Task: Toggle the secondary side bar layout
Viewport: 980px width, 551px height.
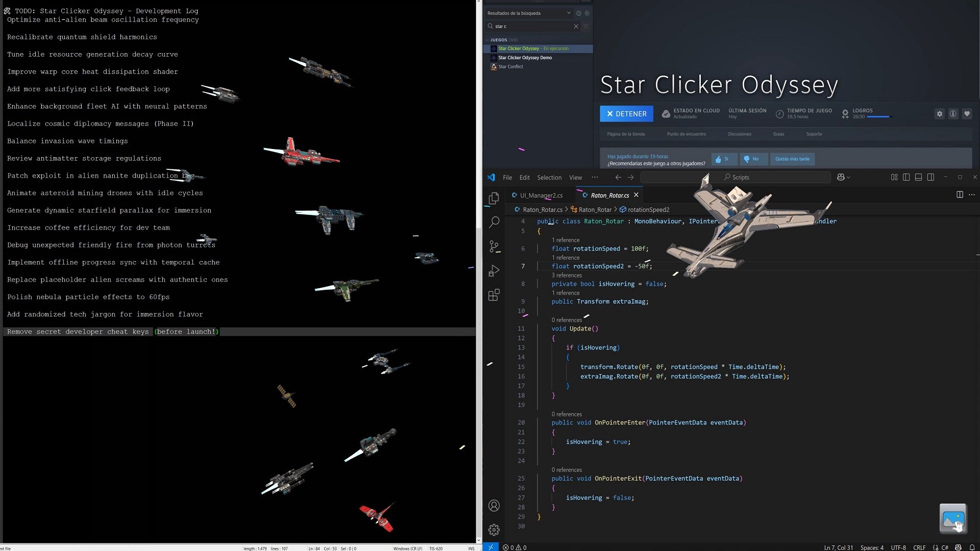Action: [930, 178]
